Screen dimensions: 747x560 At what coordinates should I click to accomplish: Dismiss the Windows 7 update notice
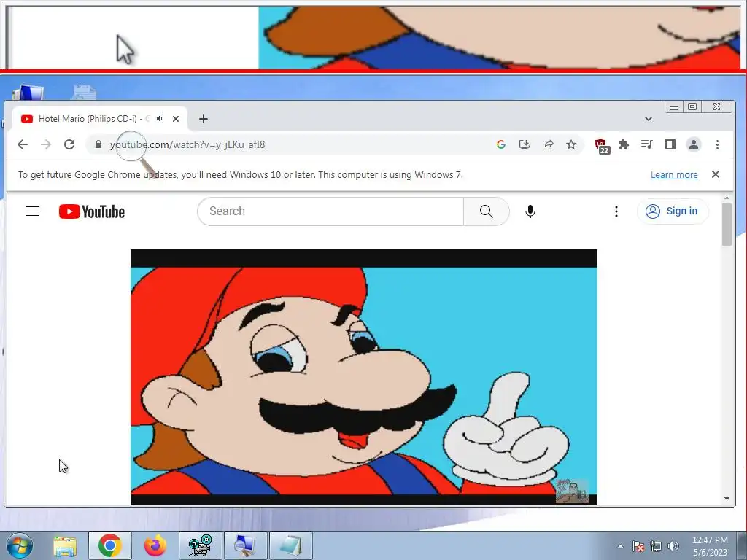point(715,174)
